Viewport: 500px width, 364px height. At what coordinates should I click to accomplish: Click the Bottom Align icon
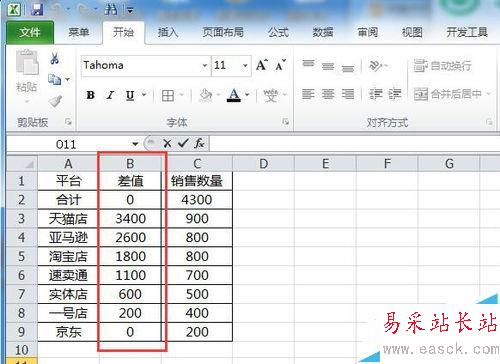348,68
